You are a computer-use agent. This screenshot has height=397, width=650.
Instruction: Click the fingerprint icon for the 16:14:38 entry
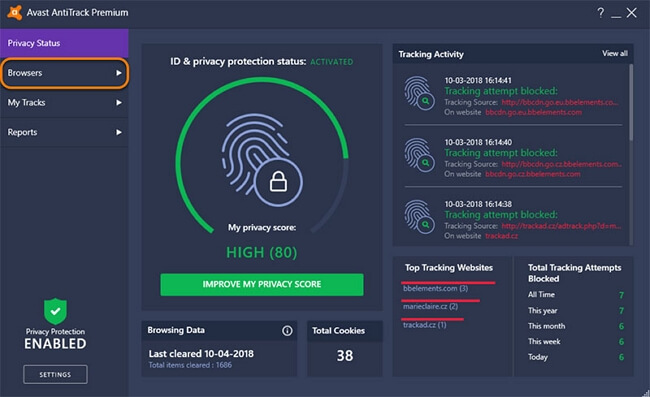point(419,216)
